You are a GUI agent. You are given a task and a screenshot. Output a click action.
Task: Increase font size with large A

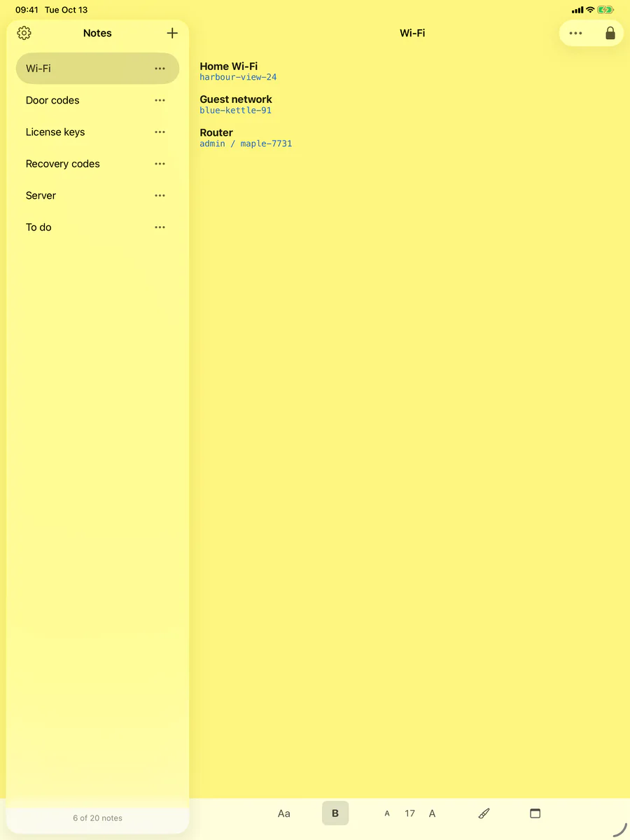[x=432, y=813]
